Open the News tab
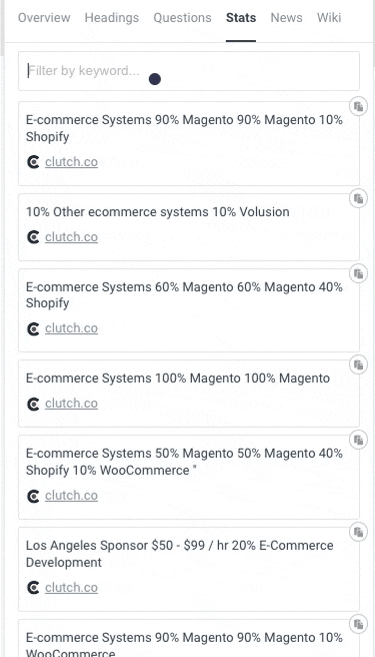Image resolution: width=375 pixels, height=657 pixels. tap(286, 18)
